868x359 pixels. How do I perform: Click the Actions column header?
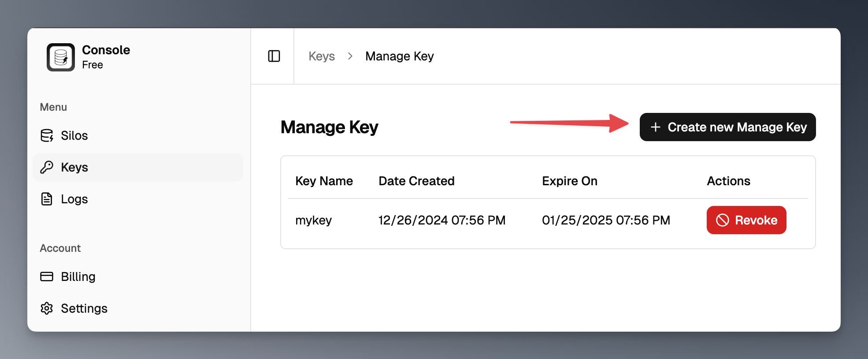pyautogui.click(x=728, y=181)
